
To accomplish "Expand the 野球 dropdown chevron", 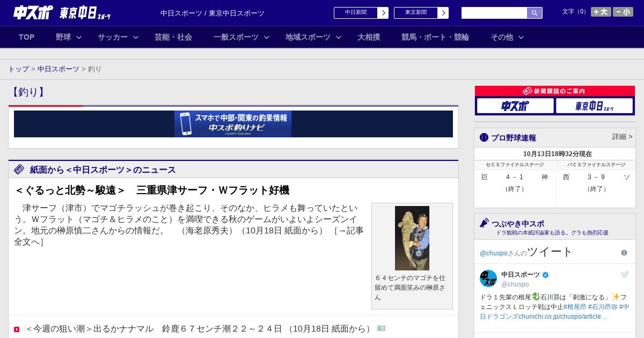I will coord(79,37).
